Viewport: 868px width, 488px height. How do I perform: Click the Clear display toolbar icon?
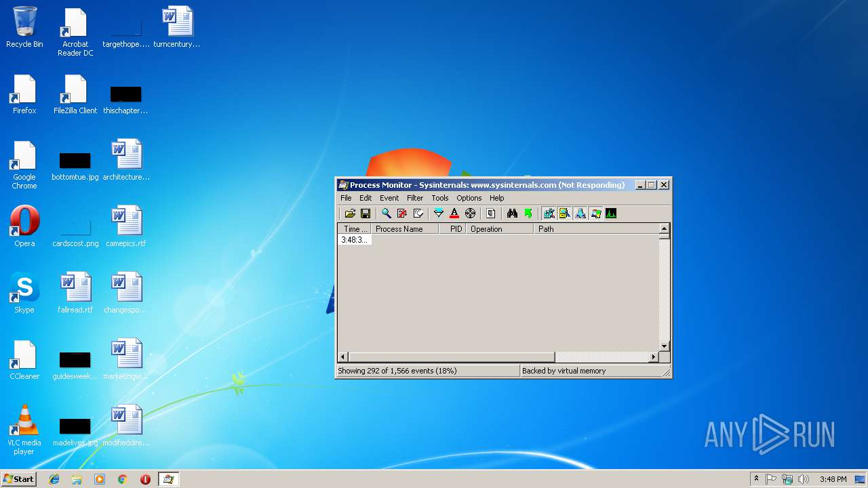point(418,213)
